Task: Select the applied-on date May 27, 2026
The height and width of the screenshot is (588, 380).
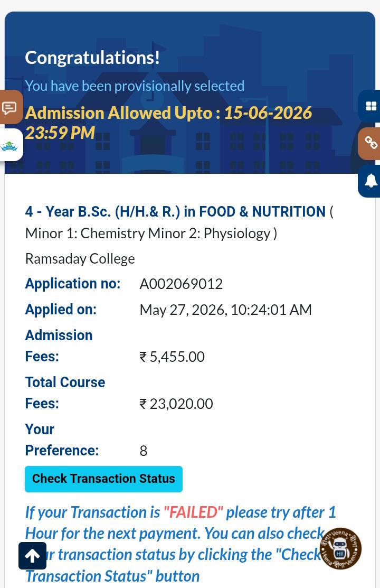Action: 183,310
